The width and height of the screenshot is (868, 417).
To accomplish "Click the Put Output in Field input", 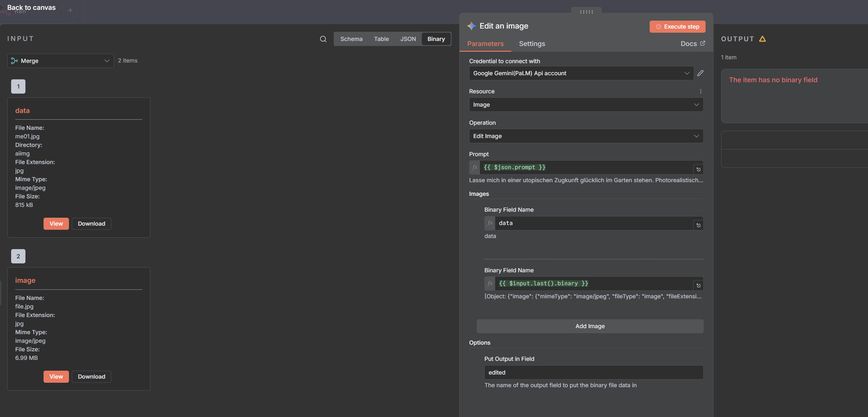I will tap(593, 373).
